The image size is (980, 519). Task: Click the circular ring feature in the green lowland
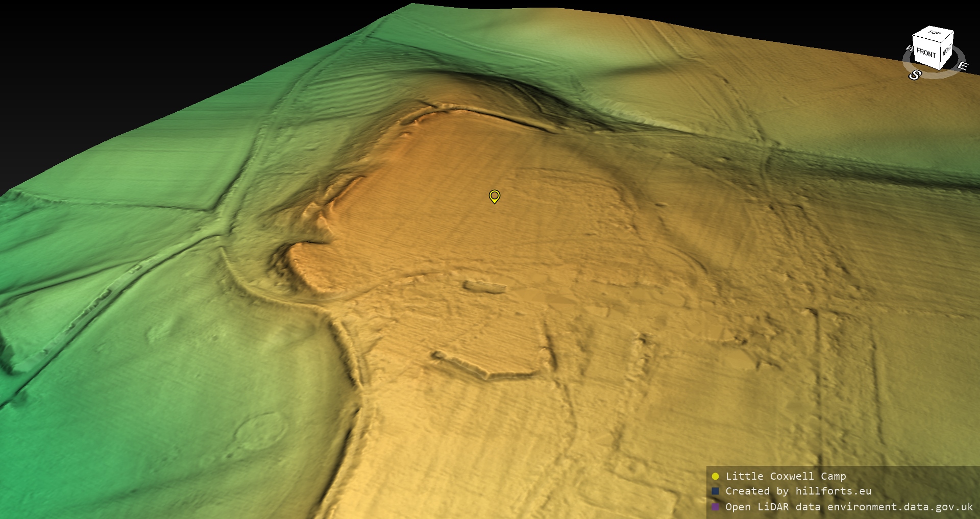coord(260,432)
